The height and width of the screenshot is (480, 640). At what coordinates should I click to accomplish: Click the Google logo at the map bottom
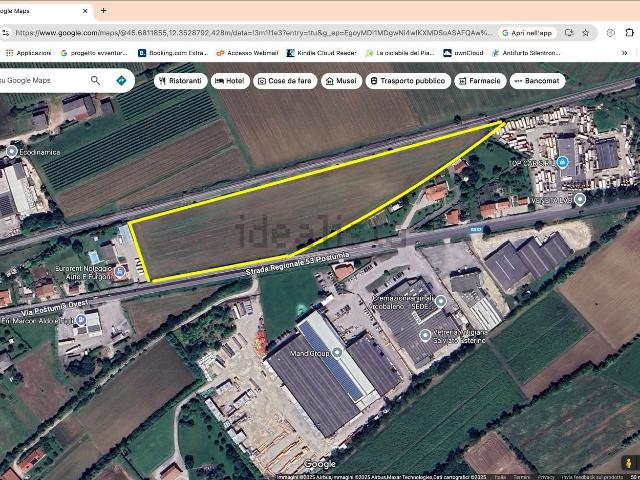320,464
